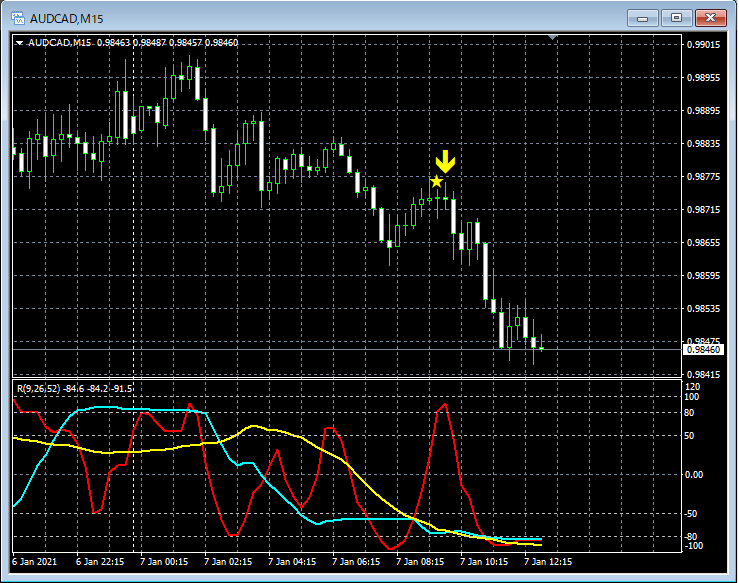This screenshot has width=739, height=583.
Task: Click the horizontal bid price line
Action: [300, 349]
